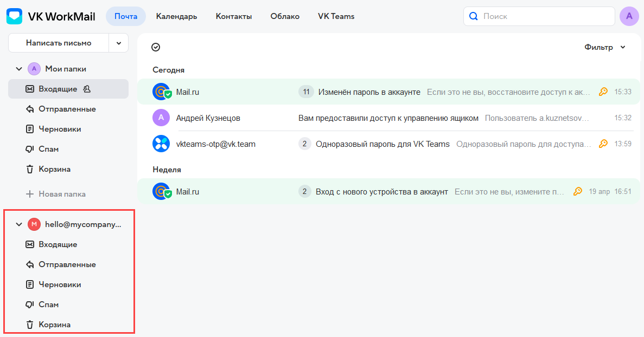The height and width of the screenshot is (337, 644).
Task: Click the shared-access icon beside Входящие
Action: point(87,89)
